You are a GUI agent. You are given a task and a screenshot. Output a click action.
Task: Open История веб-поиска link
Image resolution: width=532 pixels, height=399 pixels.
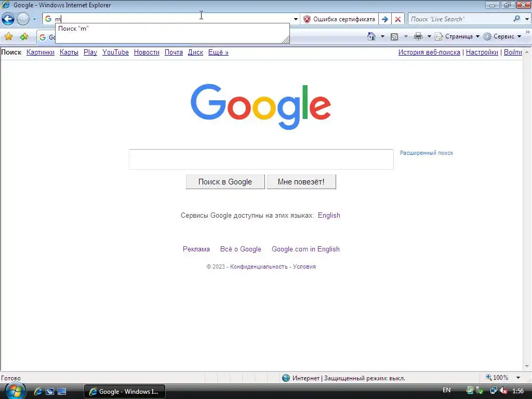point(429,52)
